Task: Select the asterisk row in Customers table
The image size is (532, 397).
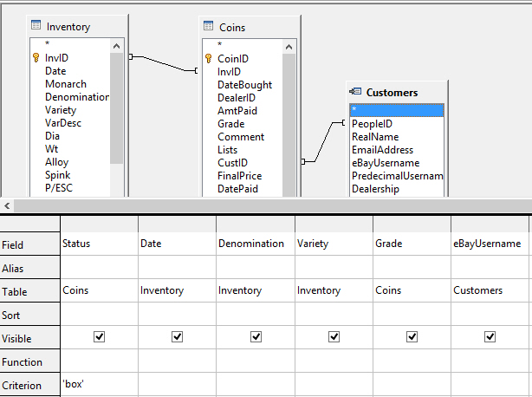Action: [x=397, y=110]
